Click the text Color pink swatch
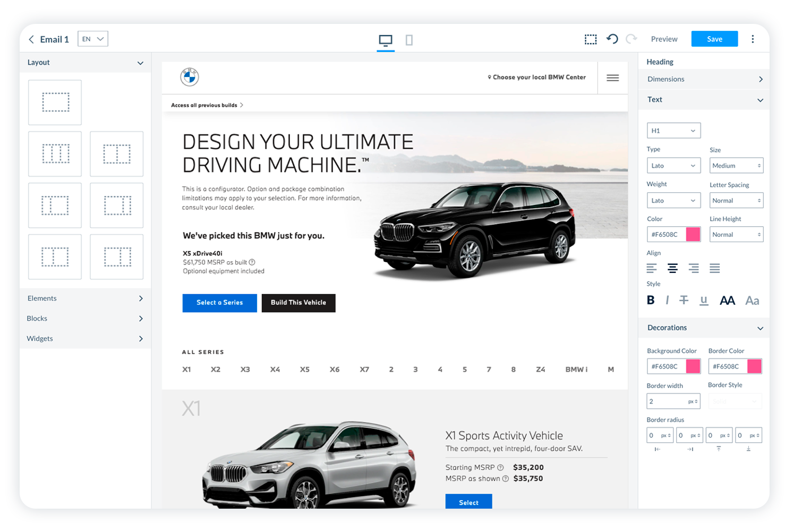The width and height of the screenshot is (794, 532). pos(693,235)
